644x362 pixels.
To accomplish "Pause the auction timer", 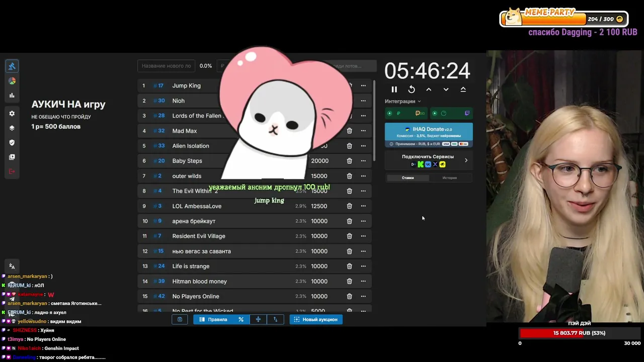I will 394,89.
